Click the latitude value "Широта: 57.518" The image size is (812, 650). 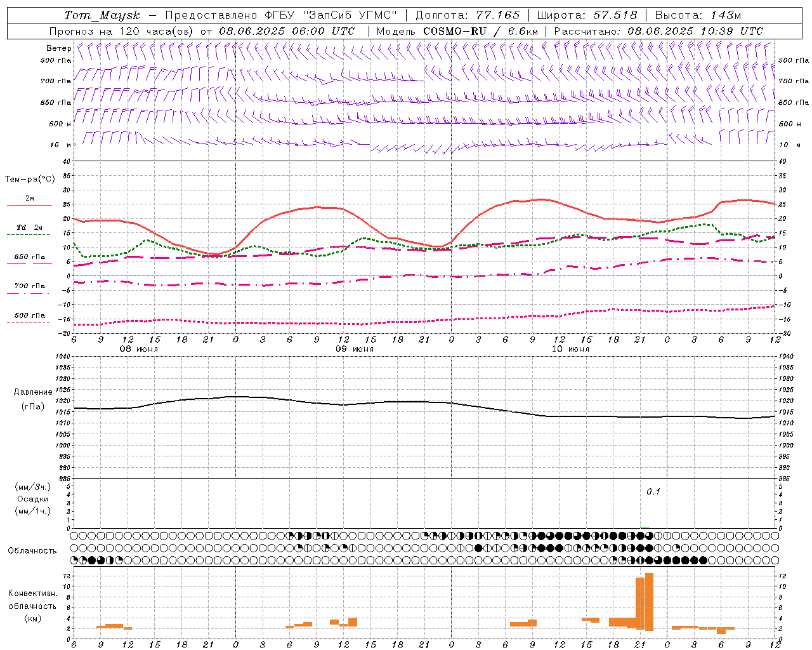(587, 15)
